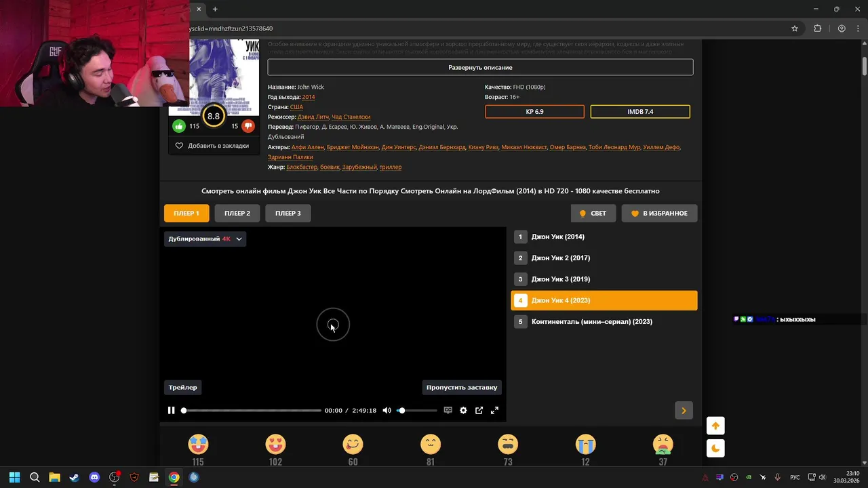This screenshot has height=488, width=868.
Task: Bookmark page with Chrome star icon
Action: 795,28
